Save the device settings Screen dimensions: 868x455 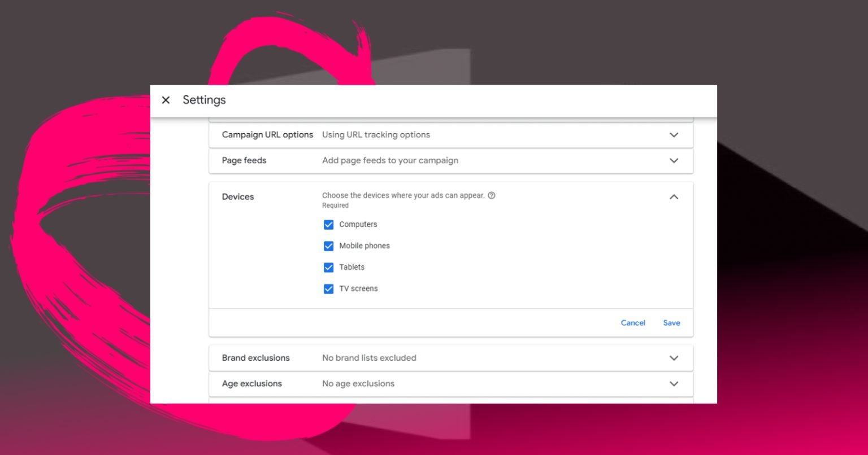(671, 323)
